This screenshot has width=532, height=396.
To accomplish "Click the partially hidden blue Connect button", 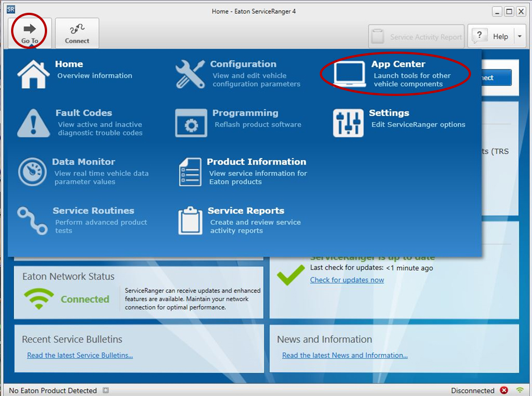I will (497, 78).
